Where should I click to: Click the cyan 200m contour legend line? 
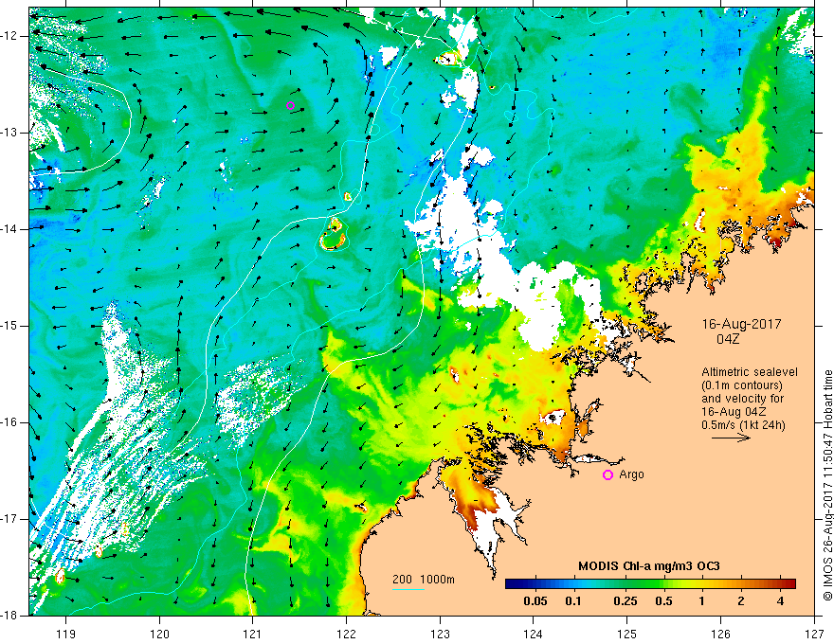coord(408,589)
